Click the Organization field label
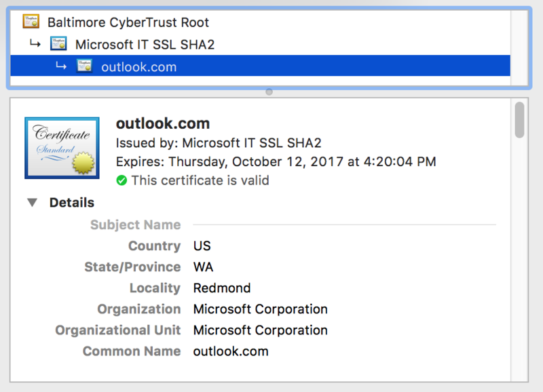Viewport: 543px width, 392px height. pyautogui.click(x=139, y=309)
